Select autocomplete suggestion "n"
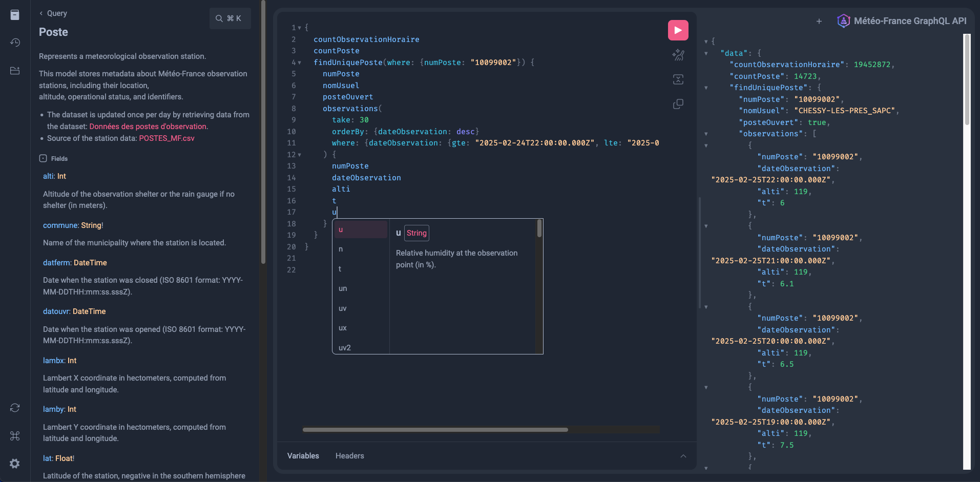 tap(361, 249)
